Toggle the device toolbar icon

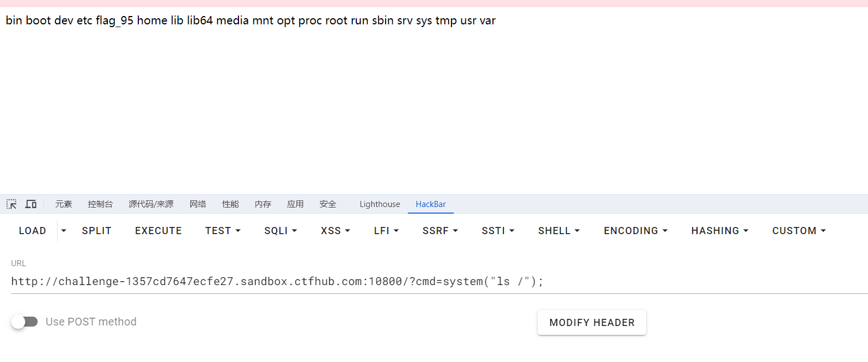[31, 204]
